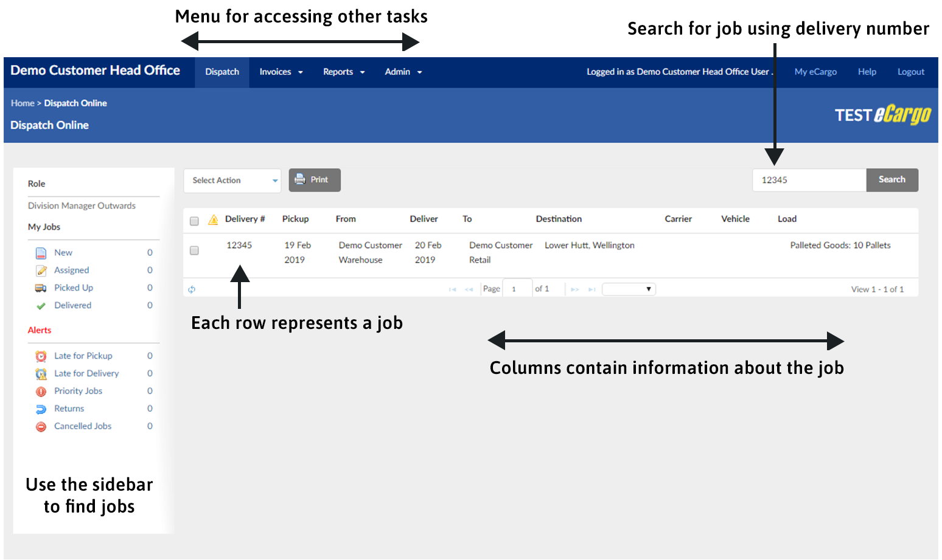Expand the Admin menu
942x560 pixels.
click(x=403, y=72)
